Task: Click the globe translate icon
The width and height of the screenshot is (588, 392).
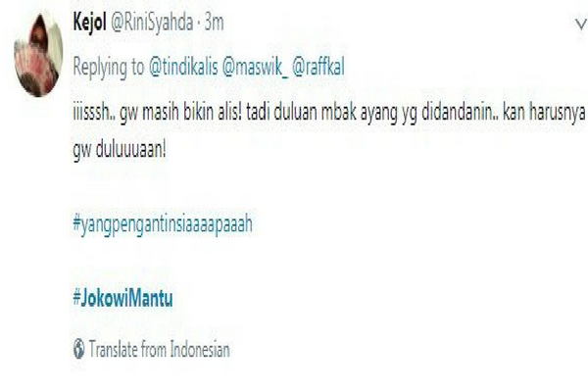Action: point(78,349)
